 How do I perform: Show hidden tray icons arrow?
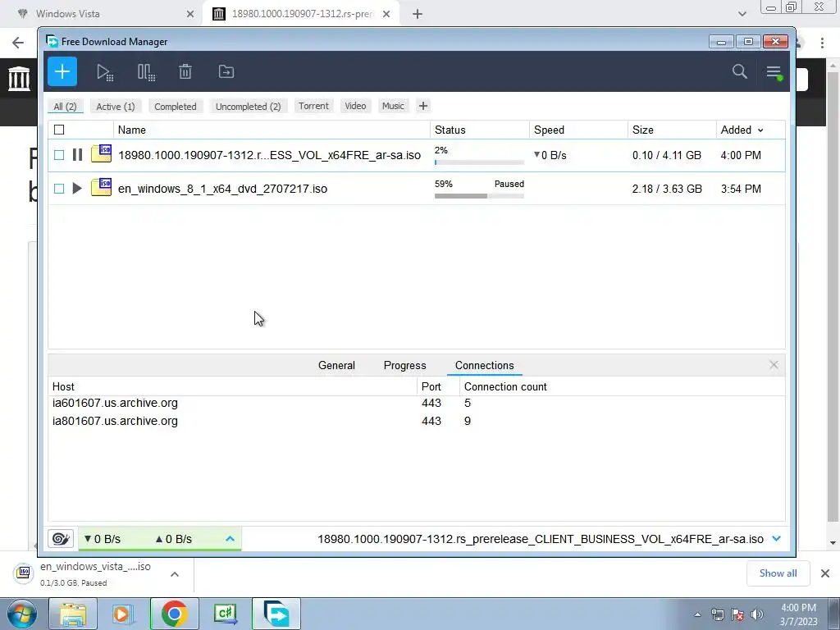coord(697,614)
